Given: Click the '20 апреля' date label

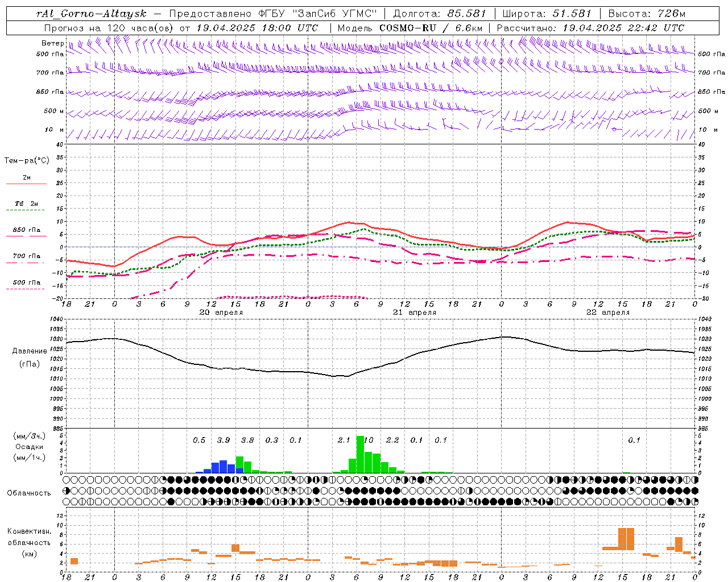Looking at the screenshot, I should click(221, 313).
